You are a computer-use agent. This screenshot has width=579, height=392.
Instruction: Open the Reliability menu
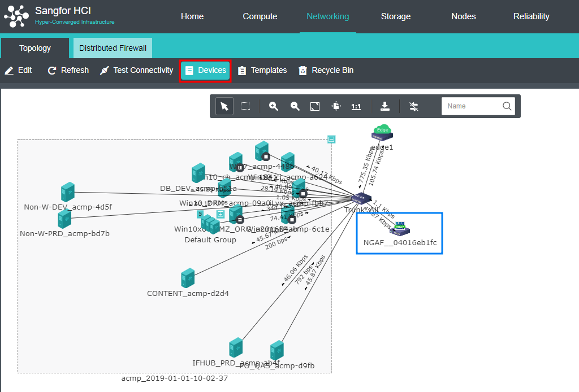[x=532, y=16]
